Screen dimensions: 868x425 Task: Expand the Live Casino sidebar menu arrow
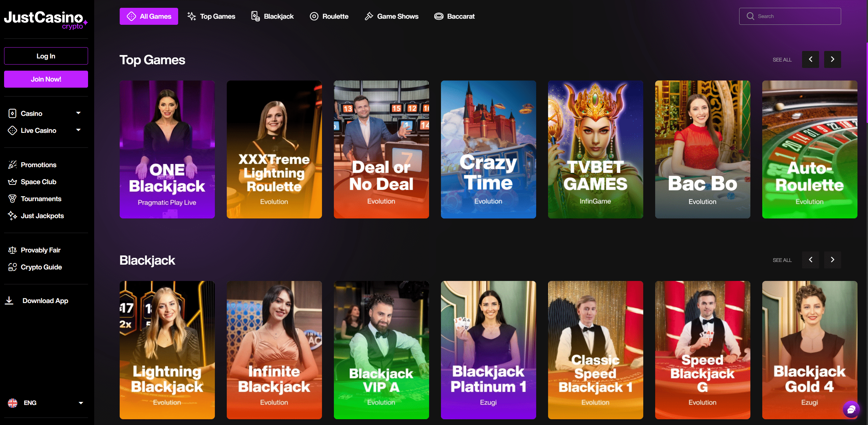point(79,130)
